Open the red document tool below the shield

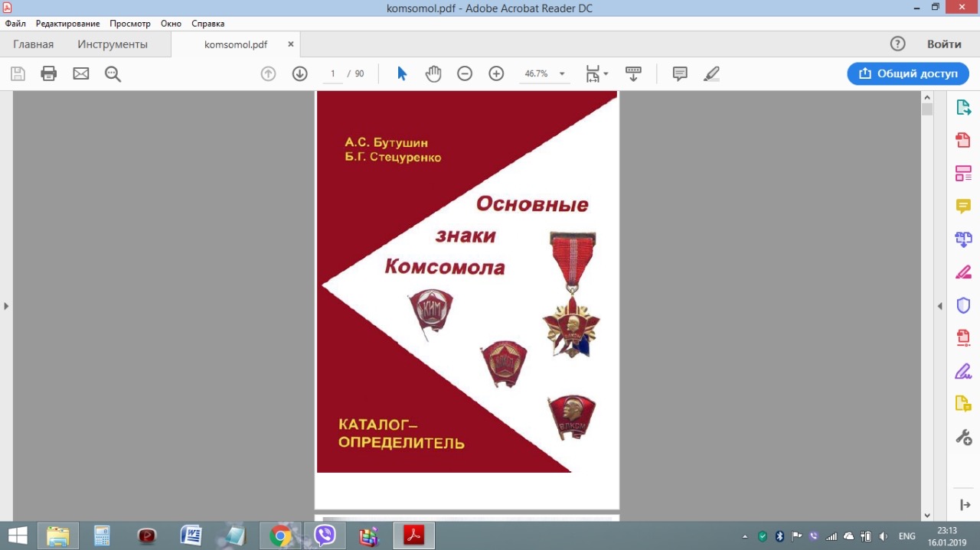click(963, 338)
